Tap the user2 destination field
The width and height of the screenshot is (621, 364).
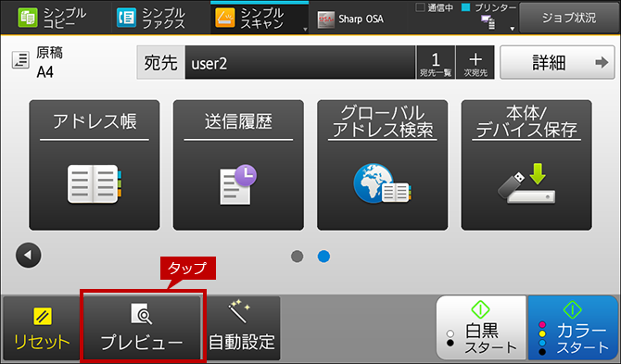coord(299,62)
